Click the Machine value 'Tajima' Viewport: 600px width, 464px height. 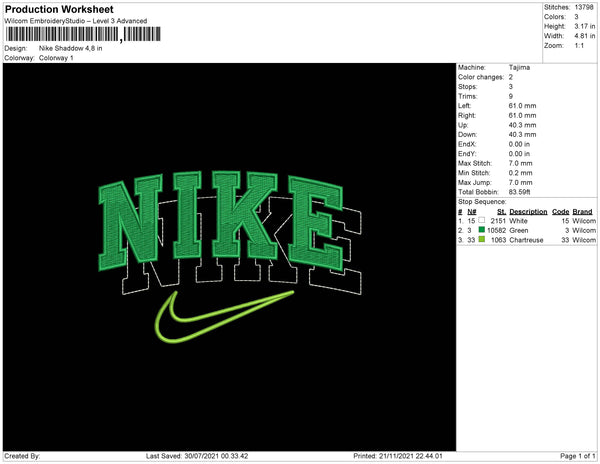point(519,67)
